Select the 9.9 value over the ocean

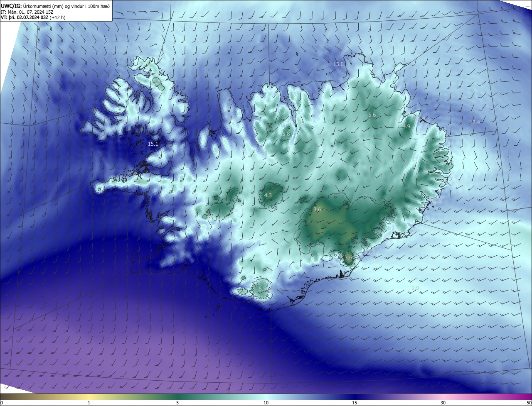click(x=415, y=288)
